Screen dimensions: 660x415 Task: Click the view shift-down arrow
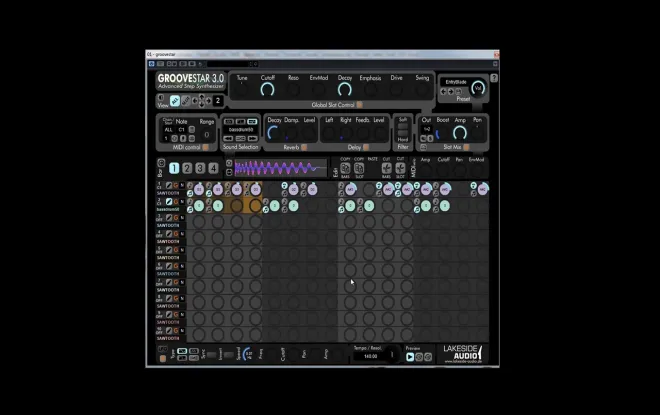tap(202, 104)
